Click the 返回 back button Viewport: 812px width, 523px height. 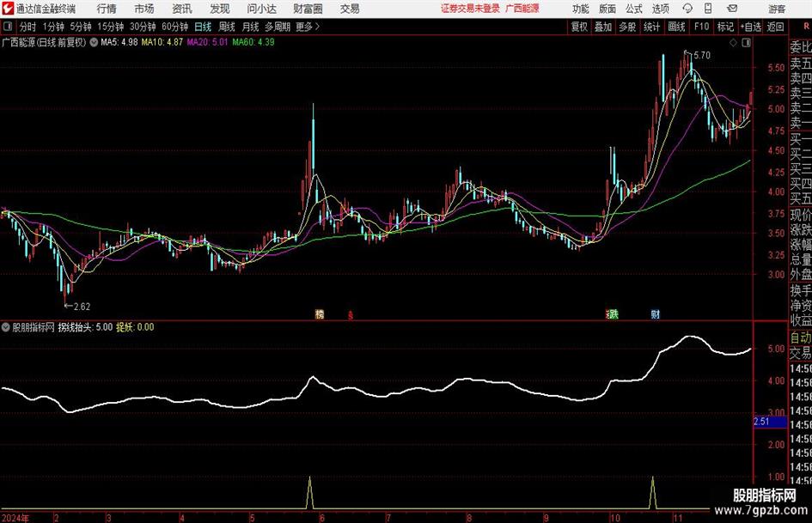tap(775, 27)
